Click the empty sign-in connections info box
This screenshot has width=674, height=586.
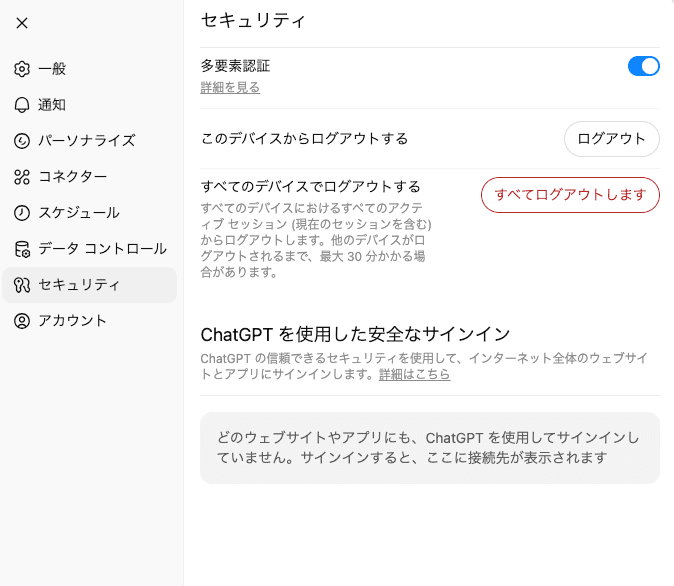[430, 448]
